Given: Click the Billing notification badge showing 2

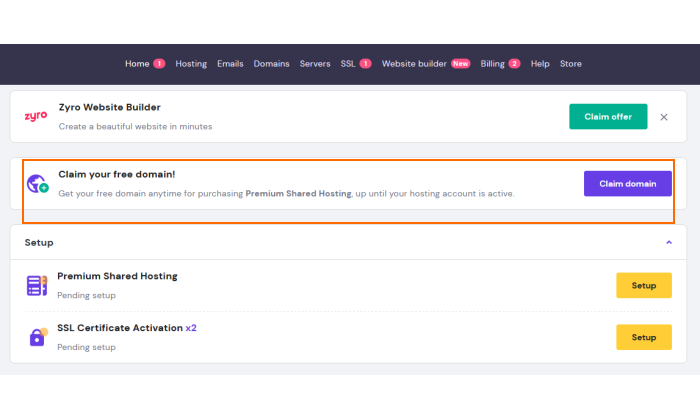Looking at the screenshot, I should click(514, 64).
